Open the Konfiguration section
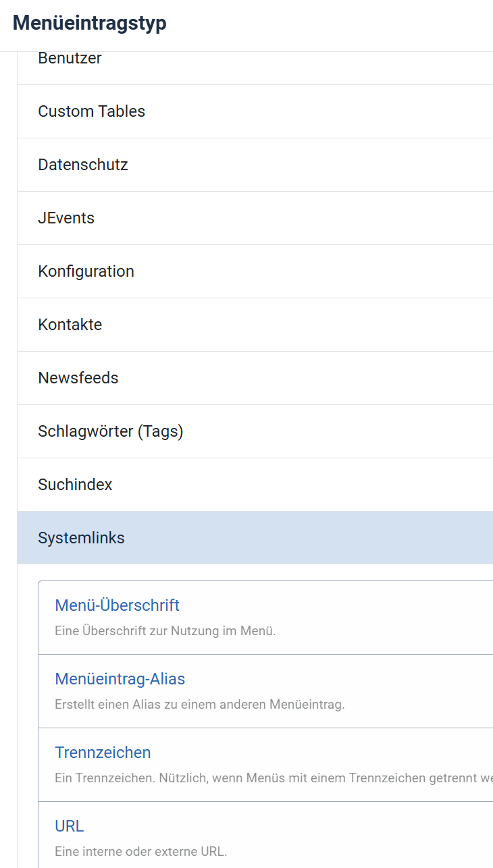This screenshot has width=493, height=868. point(86,271)
